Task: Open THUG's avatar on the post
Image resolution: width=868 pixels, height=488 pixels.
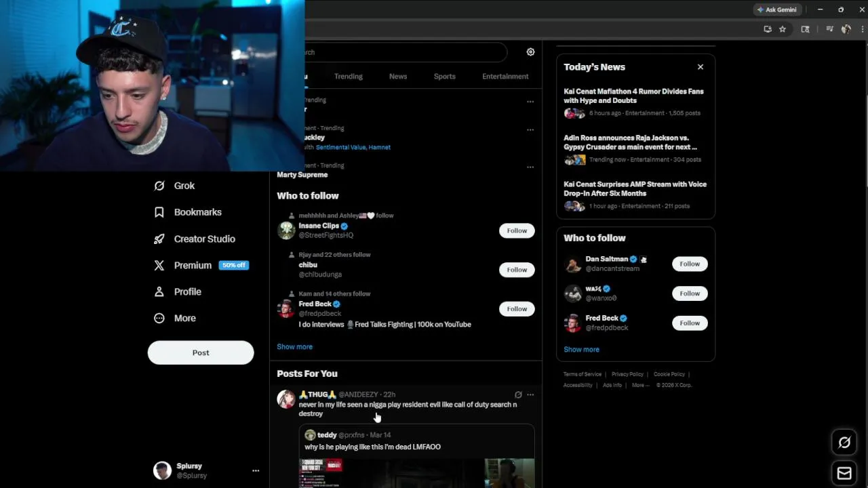Action: [286, 399]
